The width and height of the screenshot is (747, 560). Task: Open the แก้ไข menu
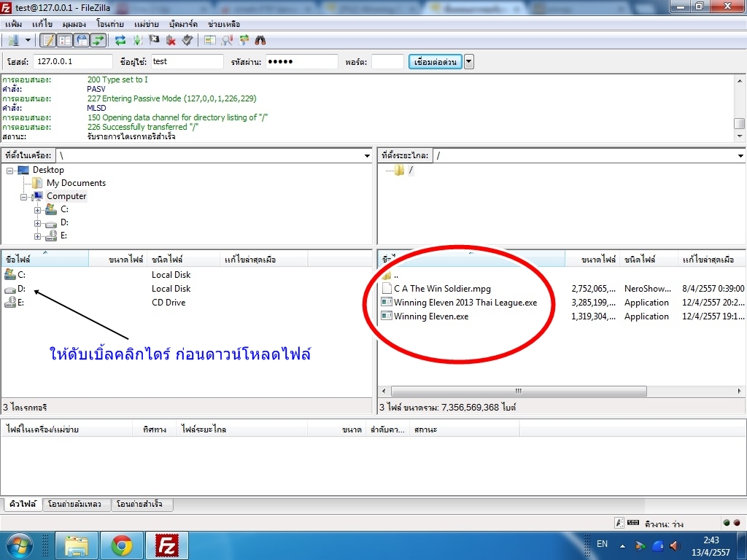point(42,24)
